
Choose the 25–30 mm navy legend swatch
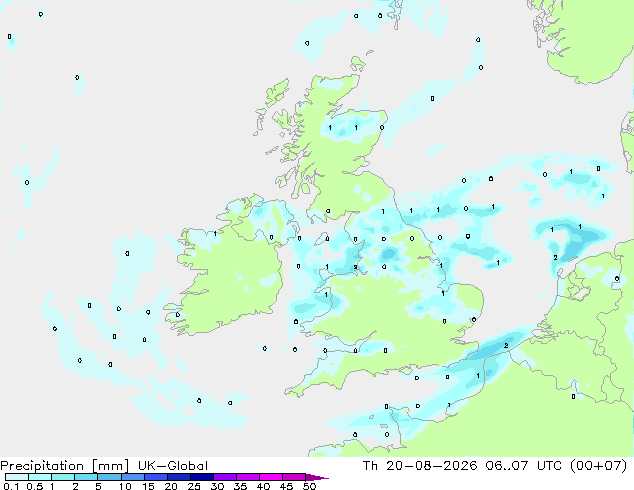point(202,477)
